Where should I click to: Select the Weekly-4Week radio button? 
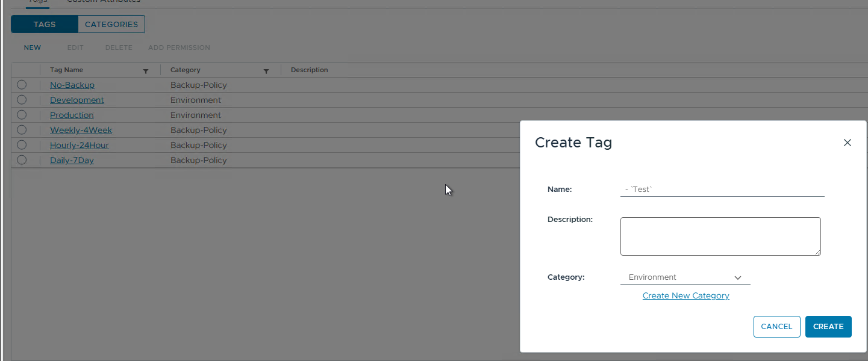[x=22, y=130]
